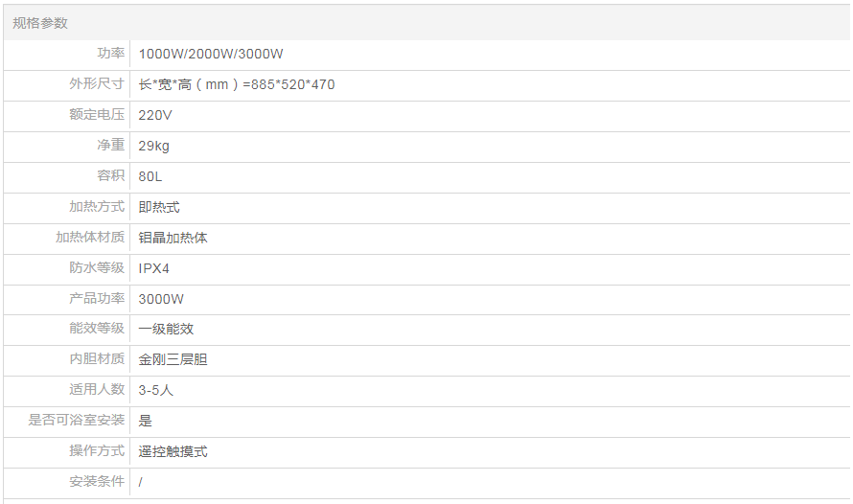Image resolution: width=853 pixels, height=504 pixels.
Task: Click the 是否可浴室安装 label
Action: (77, 421)
